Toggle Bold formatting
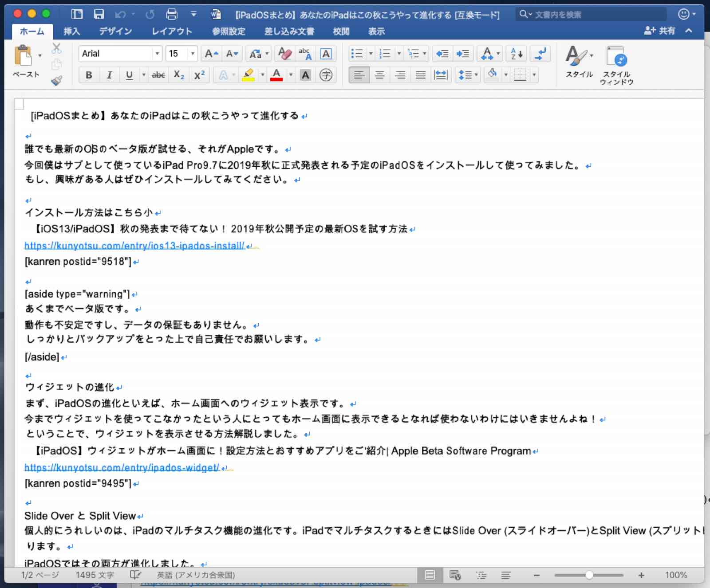710x588 pixels. [x=89, y=75]
